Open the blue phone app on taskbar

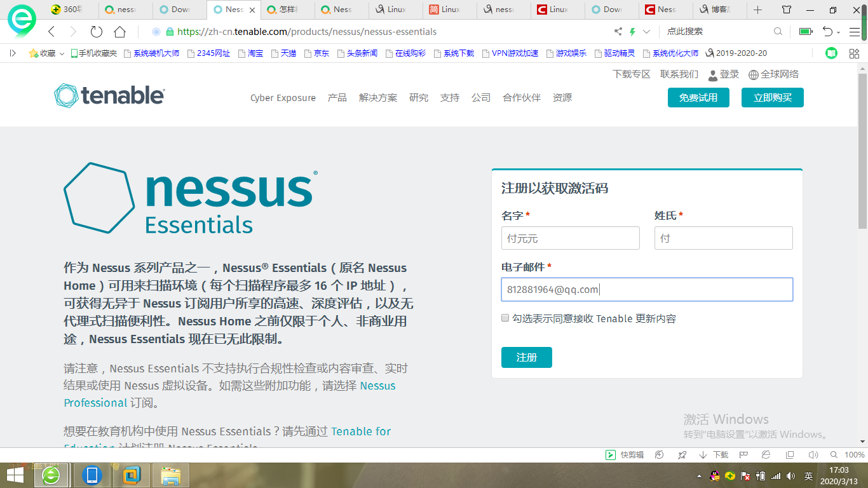pyautogui.click(x=93, y=475)
